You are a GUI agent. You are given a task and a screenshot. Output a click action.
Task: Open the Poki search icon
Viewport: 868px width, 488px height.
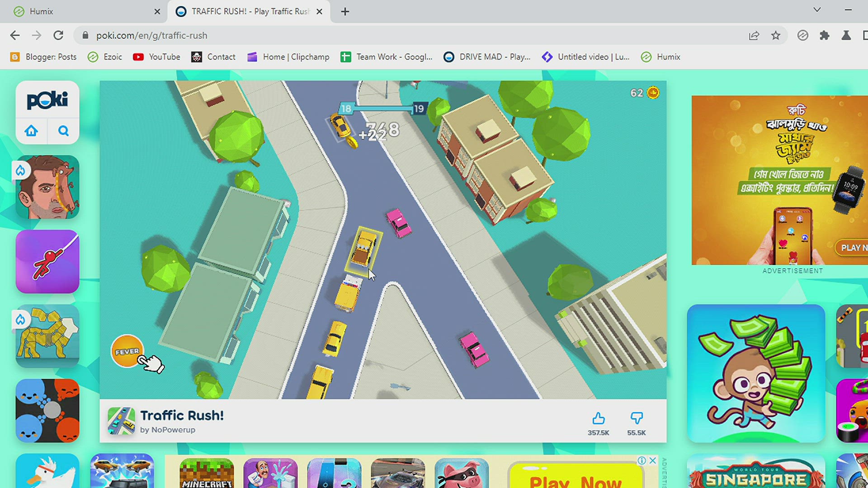(63, 131)
